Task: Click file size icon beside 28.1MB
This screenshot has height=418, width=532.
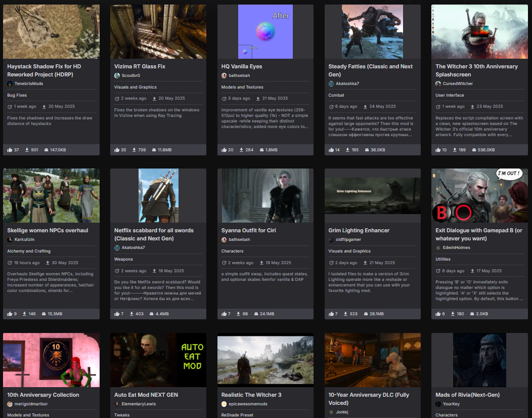Action: click(x=366, y=314)
